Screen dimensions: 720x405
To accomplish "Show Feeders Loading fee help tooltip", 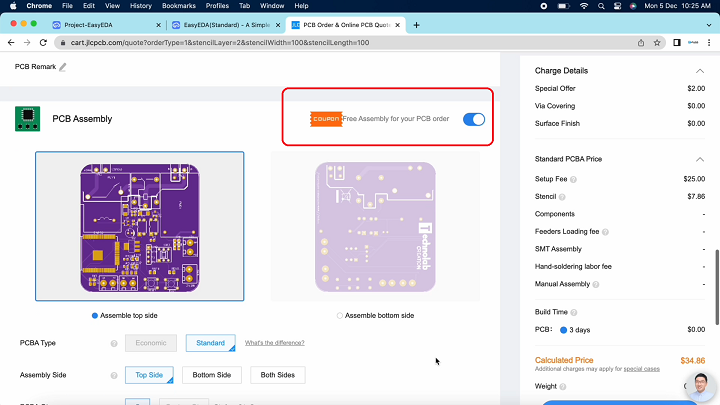I will pos(605,232).
